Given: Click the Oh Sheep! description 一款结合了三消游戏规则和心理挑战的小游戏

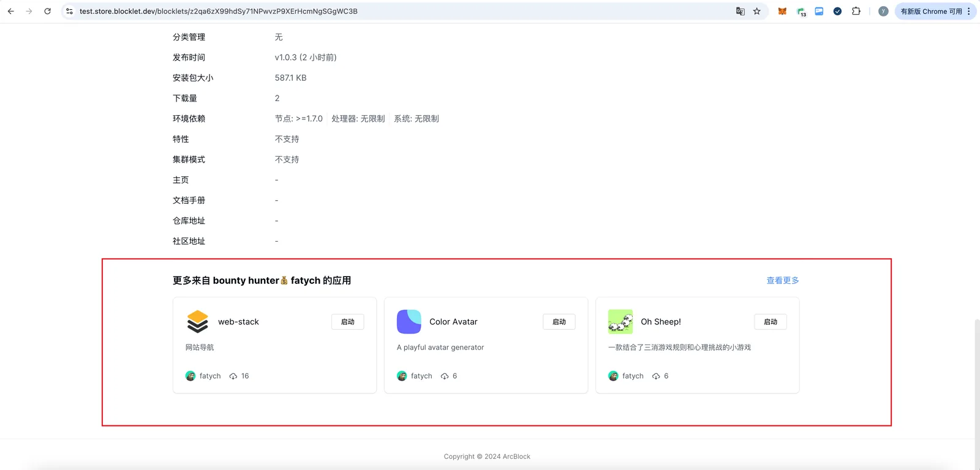Looking at the screenshot, I should (679, 348).
